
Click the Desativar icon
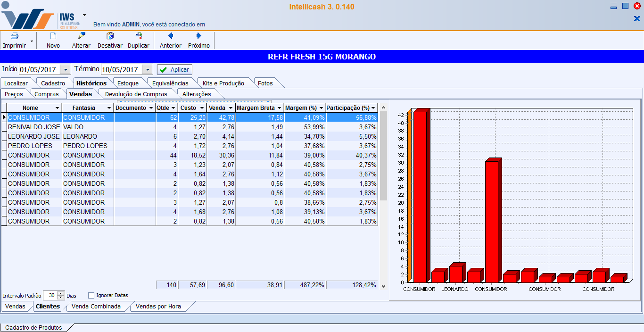(110, 36)
